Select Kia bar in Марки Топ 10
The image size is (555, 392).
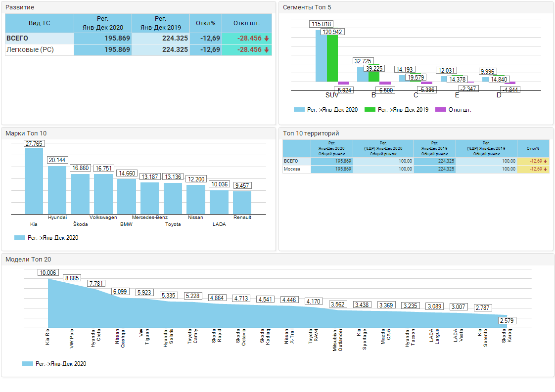point(34,180)
